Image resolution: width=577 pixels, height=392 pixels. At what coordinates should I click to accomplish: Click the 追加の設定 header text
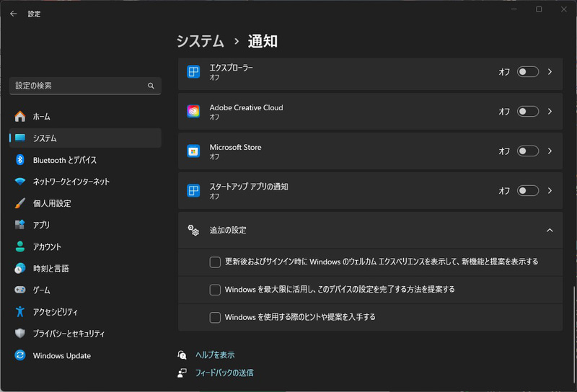228,230
